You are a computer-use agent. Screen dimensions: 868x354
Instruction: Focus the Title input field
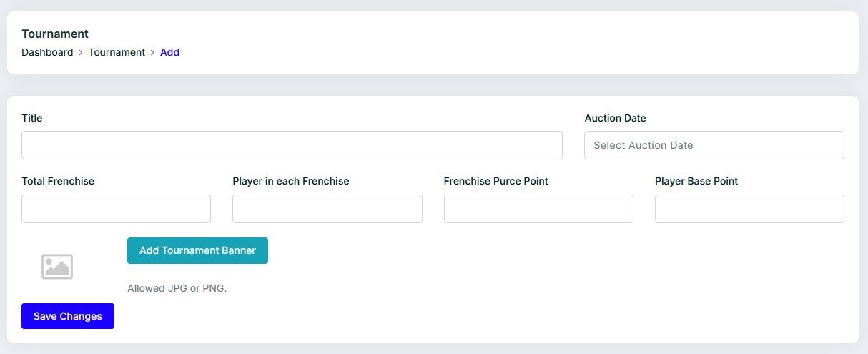click(292, 145)
